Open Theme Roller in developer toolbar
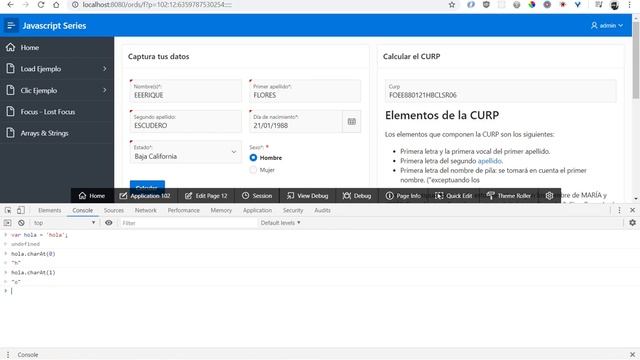Screen dimensions: 640x360 (x=509, y=196)
